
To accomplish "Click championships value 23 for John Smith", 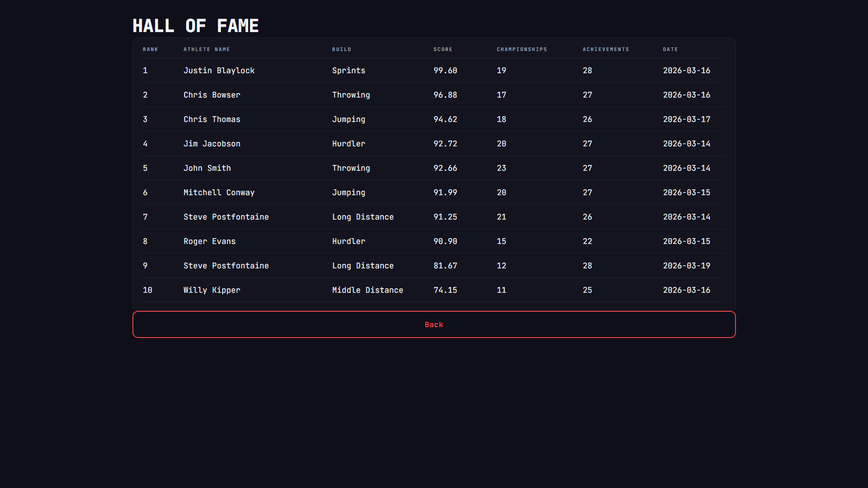I will pos(501,168).
